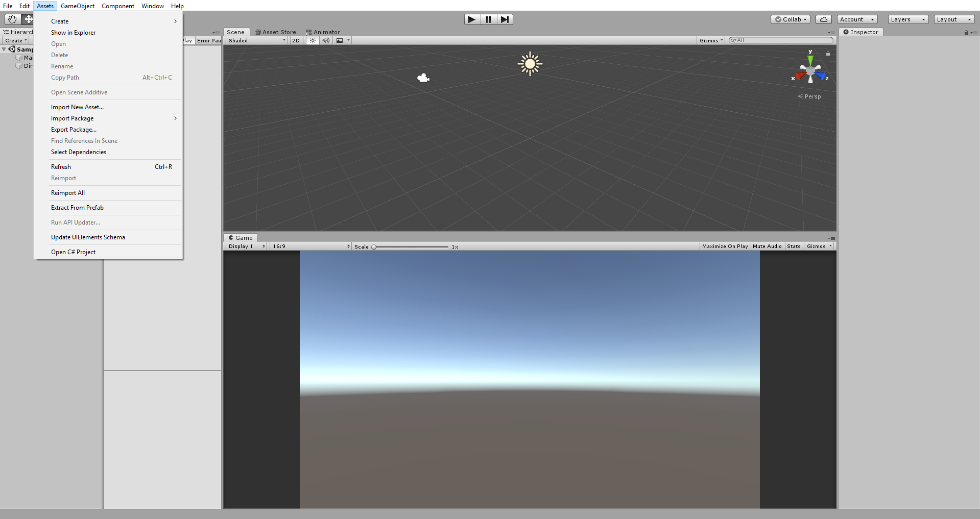The height and width of the screenshot is (519, 980).
Task: Select the Hand tool in the toolbar
Action: point(12,19)
